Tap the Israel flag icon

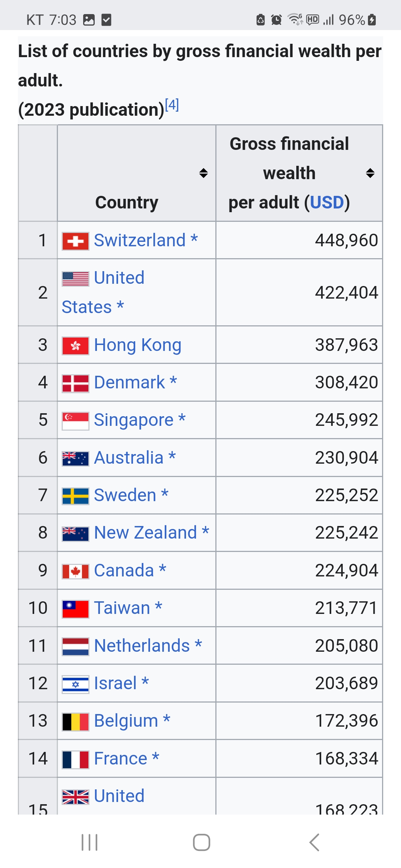pyautogui.click(x=75, y=684)
